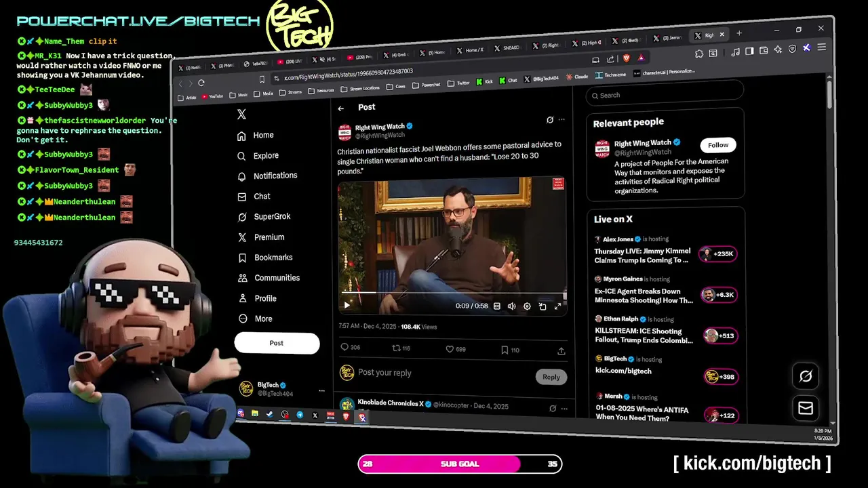Screen dimensions: 868x488
Task: Click the browser address bar URL
Action: [349, 73]
